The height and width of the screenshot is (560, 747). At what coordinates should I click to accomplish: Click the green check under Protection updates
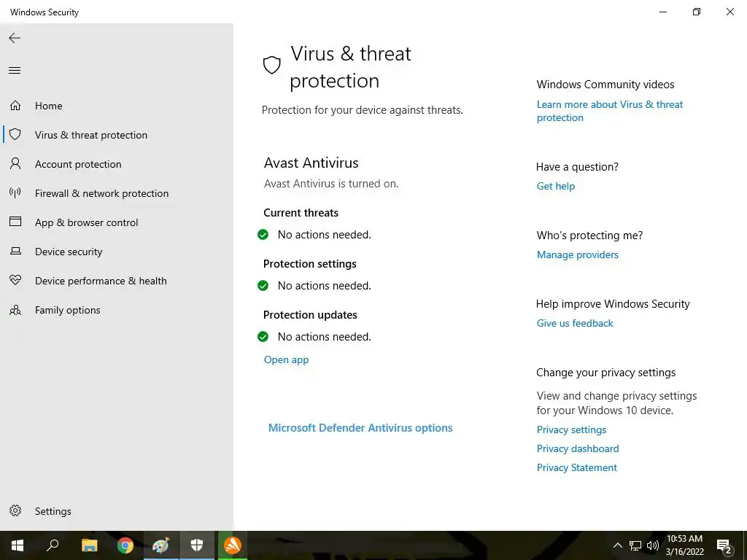click(263, 337)
